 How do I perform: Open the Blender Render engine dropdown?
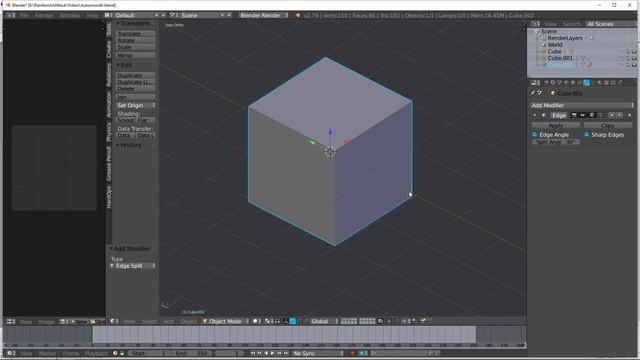264,15
